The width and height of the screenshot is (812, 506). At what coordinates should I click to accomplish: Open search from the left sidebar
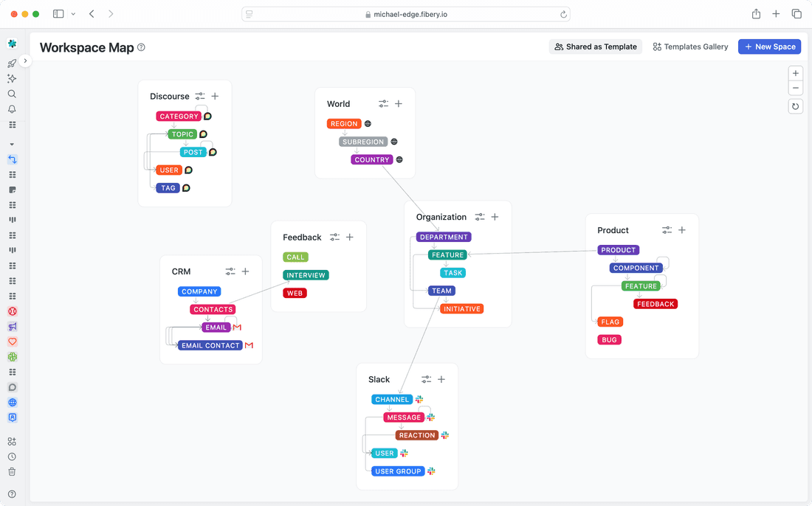[12, 94]
